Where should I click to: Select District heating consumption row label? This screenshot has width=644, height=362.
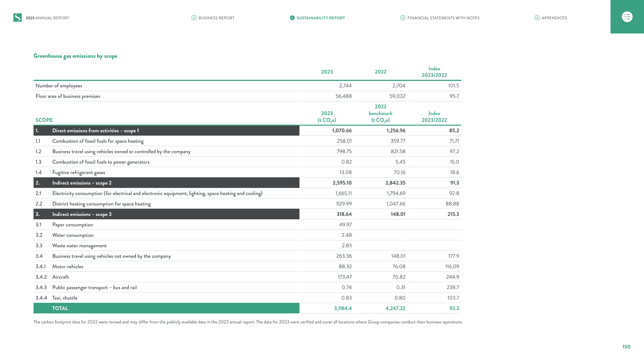click(x=101, y=204)
